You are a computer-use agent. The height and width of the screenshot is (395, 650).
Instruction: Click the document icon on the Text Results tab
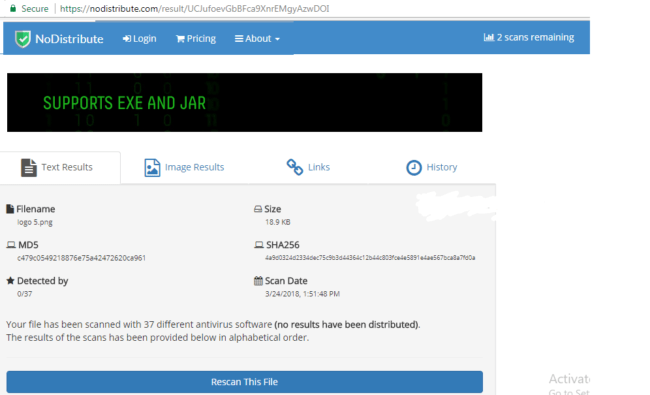click(x=29, y=168)
